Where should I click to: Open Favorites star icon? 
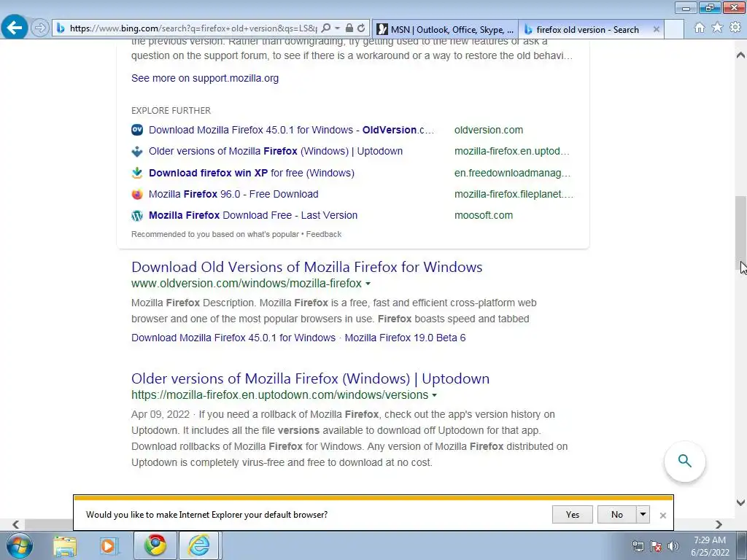pyautogui.click(x=717, y=28)
